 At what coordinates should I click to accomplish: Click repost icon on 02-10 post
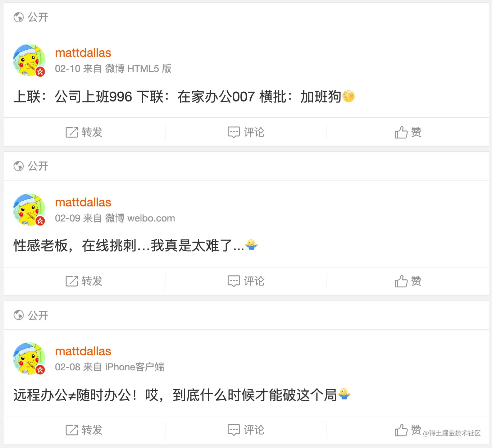pos(72,132)
